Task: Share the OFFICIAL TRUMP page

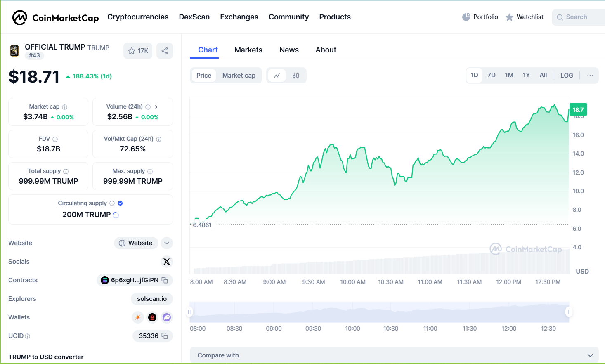Action: [165, 51]
